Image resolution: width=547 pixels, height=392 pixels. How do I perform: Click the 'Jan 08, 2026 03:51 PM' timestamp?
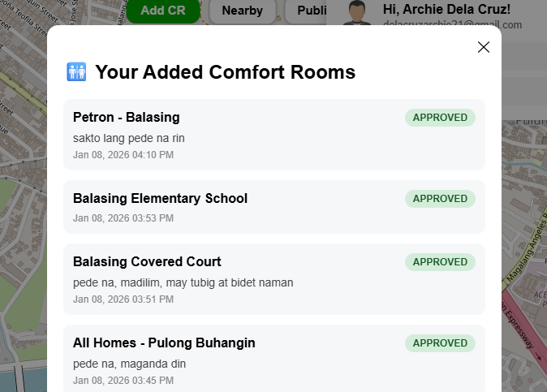click(x=123, y=299)
